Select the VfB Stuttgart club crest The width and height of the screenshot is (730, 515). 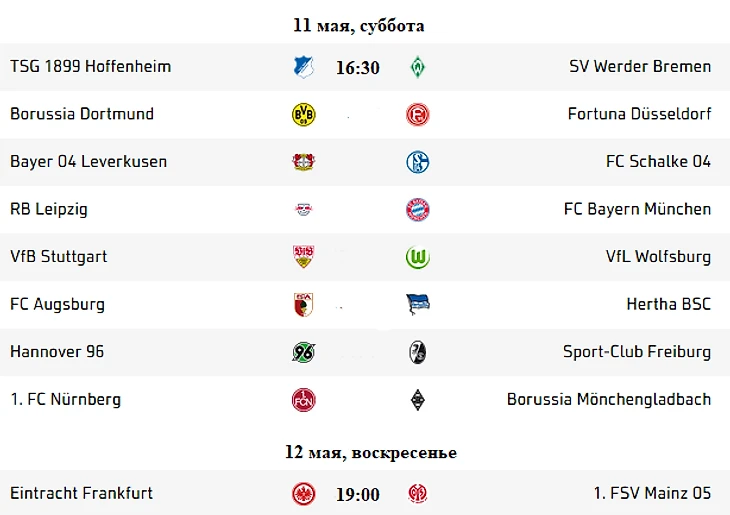pos(303,257)
